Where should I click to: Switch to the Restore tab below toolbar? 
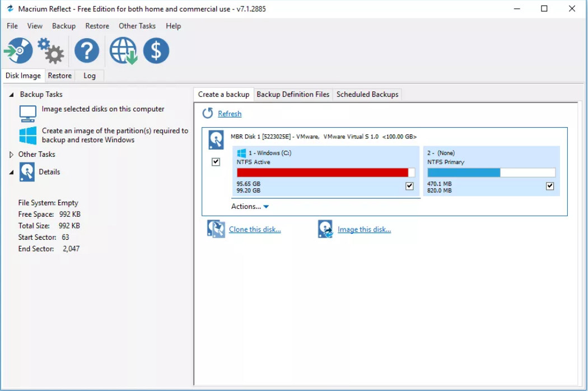click(59, 76)
